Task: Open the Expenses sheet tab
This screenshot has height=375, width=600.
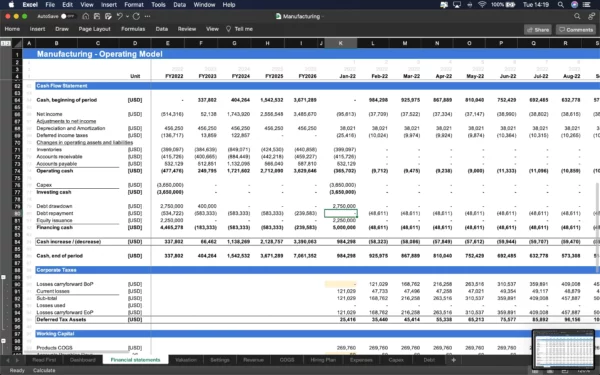Action: click(x=361, y=360)
